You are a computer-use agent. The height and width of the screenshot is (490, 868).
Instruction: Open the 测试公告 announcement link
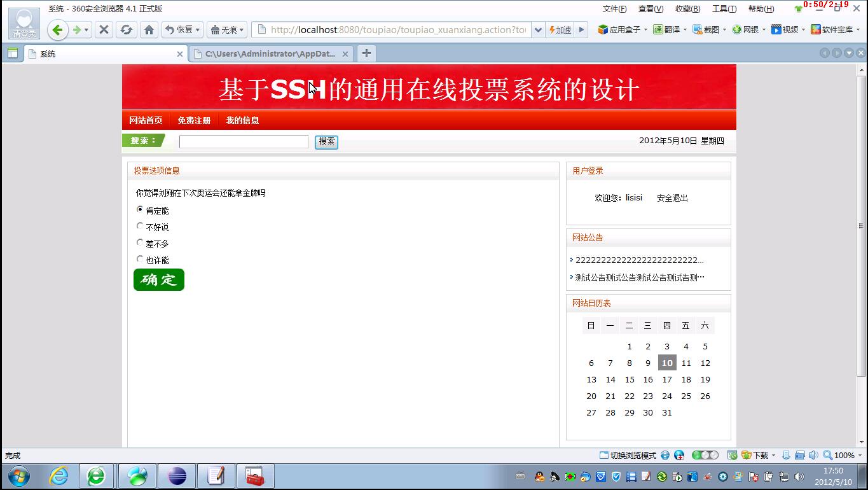640,277
